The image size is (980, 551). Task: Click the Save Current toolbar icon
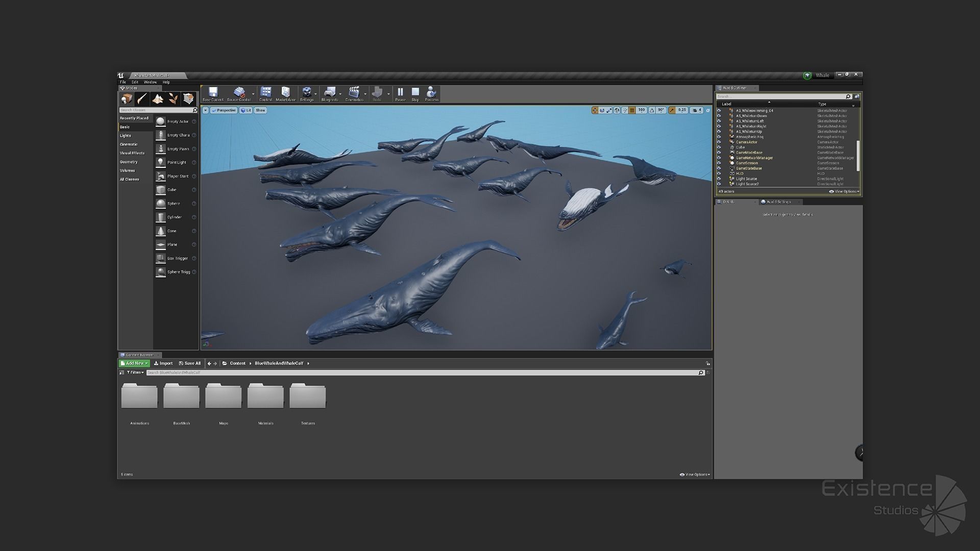point(213,94)
